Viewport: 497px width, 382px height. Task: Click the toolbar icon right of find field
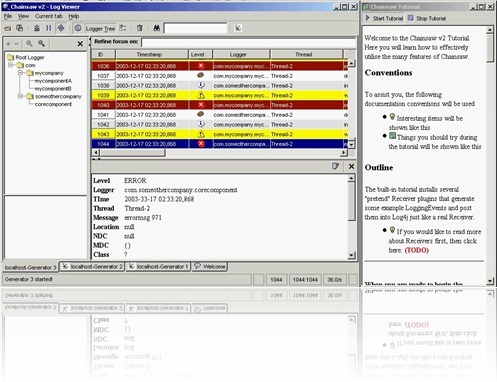[238, 28]
